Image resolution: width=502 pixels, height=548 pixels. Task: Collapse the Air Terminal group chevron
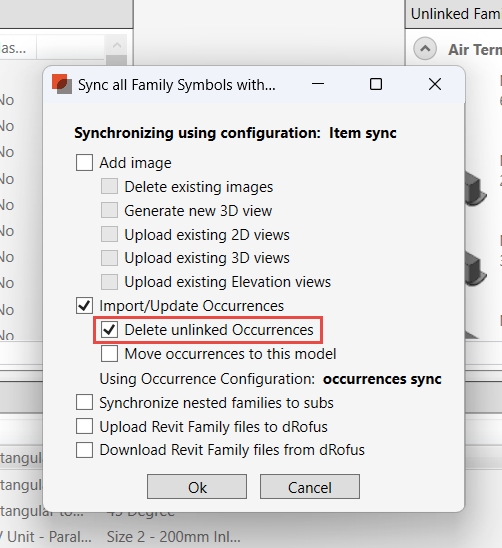(x=425, y=49)
